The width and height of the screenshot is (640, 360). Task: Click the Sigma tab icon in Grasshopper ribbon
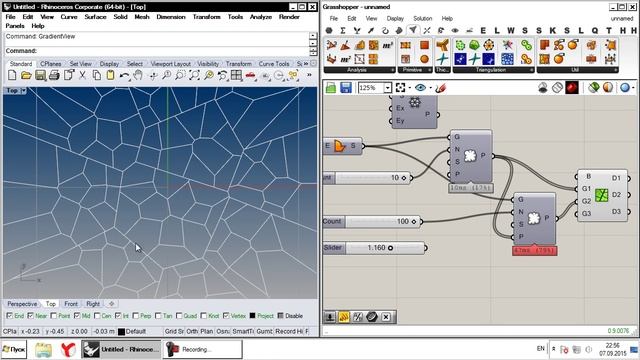tap(343, 30)
